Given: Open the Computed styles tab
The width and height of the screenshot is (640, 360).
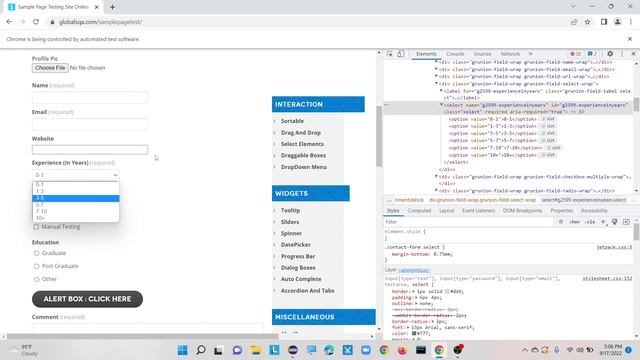Looking at the screenshot, I should tap(419, 211).
